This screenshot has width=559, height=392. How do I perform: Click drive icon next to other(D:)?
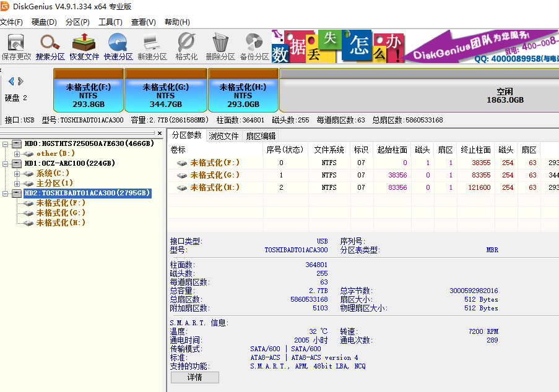28,154
